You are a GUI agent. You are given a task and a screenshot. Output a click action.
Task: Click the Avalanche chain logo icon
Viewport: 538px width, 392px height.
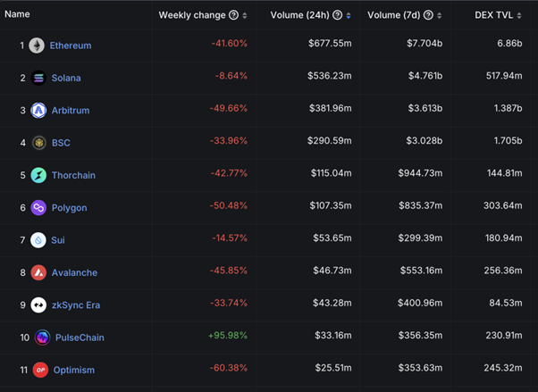pyautogui.click(x=38, y=272)
